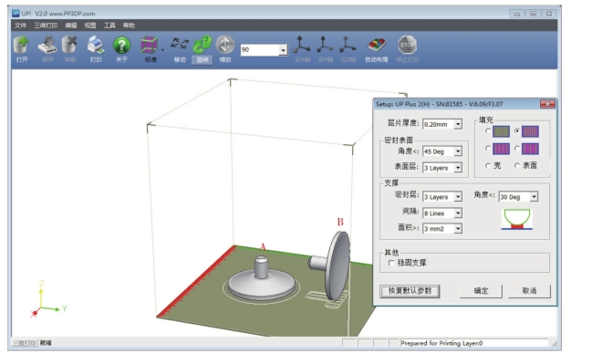
Task: Click the 恢复默认参数 button
Action: (410, 291)
